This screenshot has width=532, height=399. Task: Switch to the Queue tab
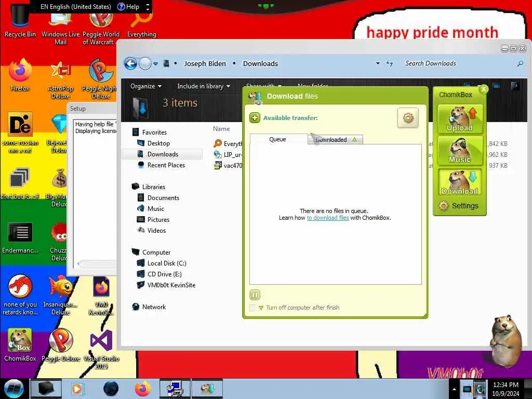pyautogui.click(x=278, y=139)
